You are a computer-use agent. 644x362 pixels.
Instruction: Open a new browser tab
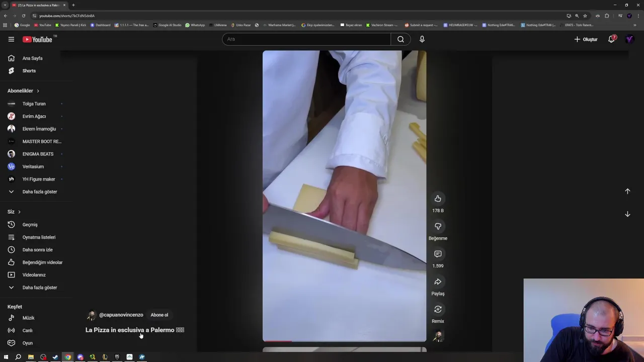point(73,5)
